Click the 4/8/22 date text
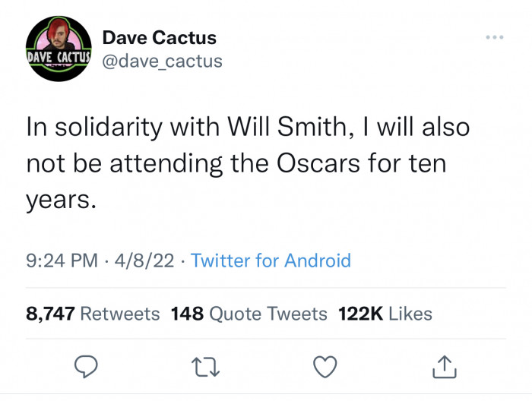Screen dimensions: 532x401 pos(144,260)
